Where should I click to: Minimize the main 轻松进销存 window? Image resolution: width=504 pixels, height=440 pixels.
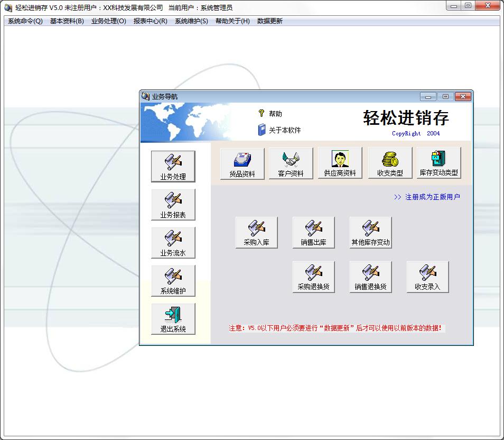click(x=453, y=5)
